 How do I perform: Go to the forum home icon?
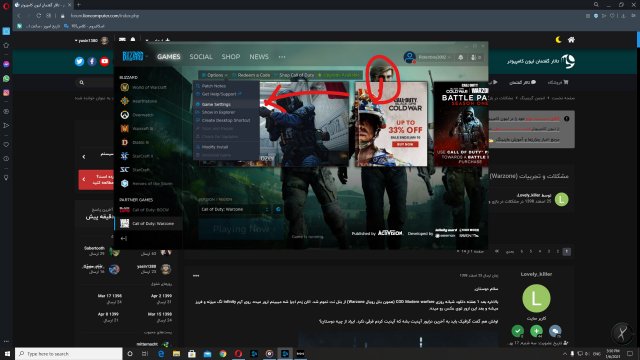571,40
